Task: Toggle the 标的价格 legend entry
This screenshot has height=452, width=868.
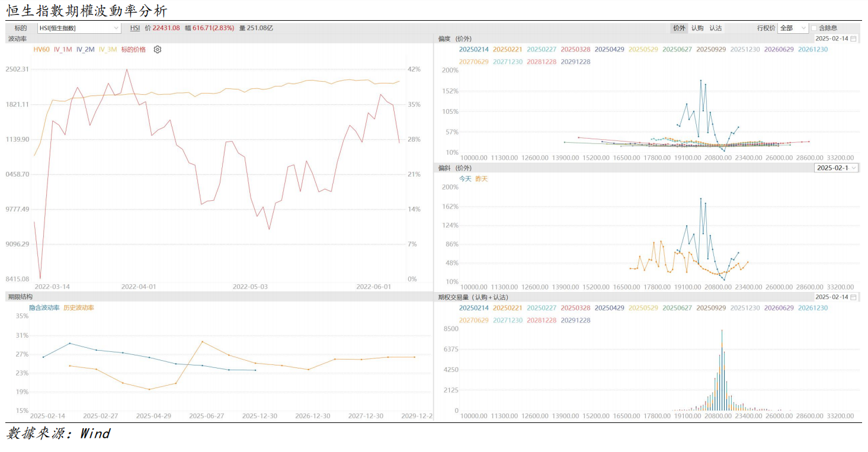Action: click(133, 50)
